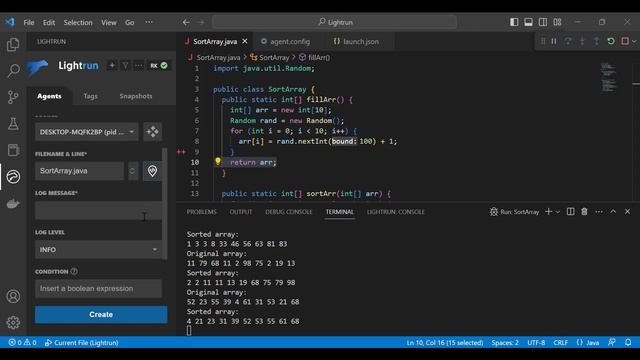Screen dimensions: 640x360
Task: Open the Edit menu
Action: pyautogui.click(x=49, y=22)
